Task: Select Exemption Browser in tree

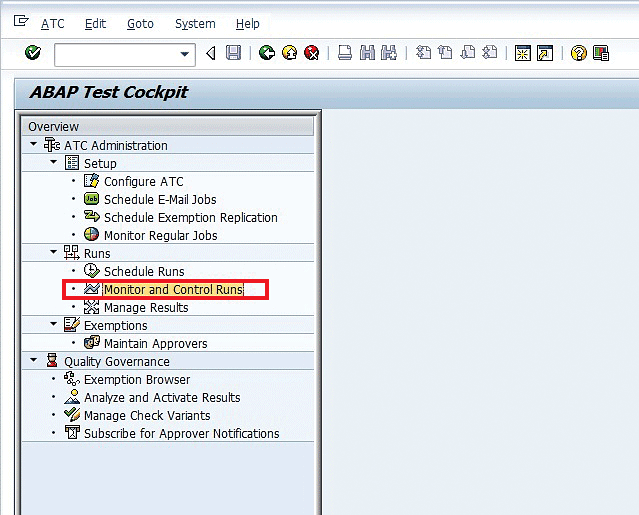Action: tap(137, 379)
